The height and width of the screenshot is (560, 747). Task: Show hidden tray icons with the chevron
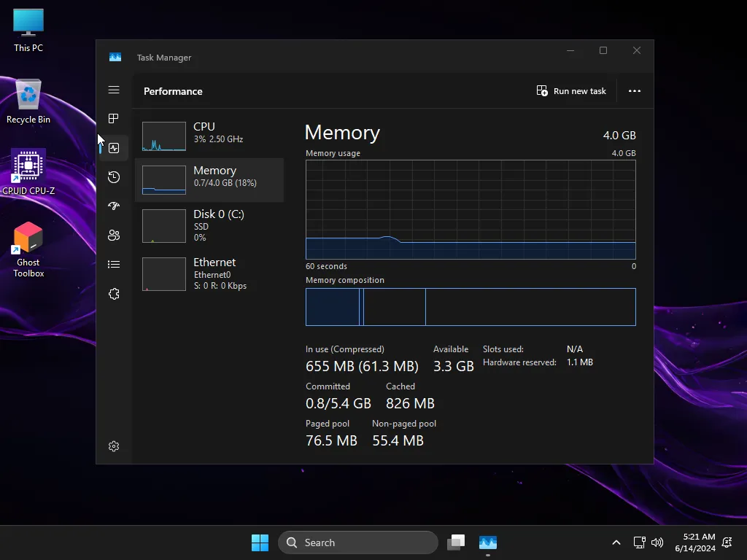coord(616,542)
